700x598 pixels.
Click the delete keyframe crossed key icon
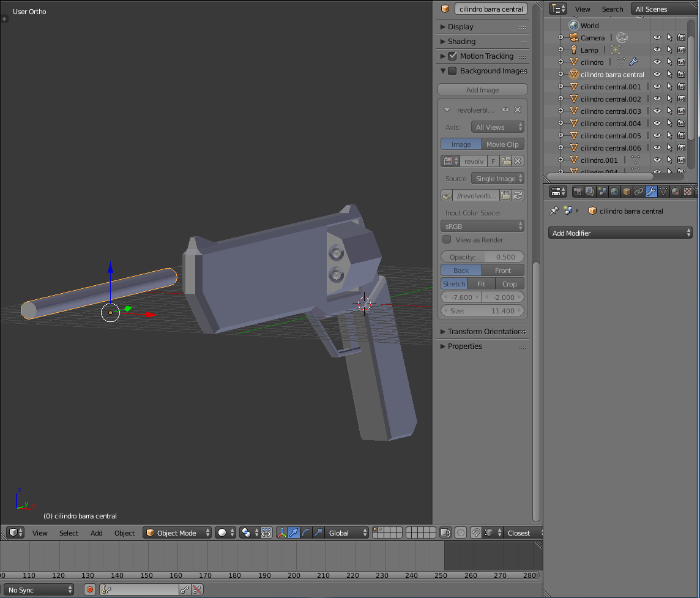click(197, 589)
